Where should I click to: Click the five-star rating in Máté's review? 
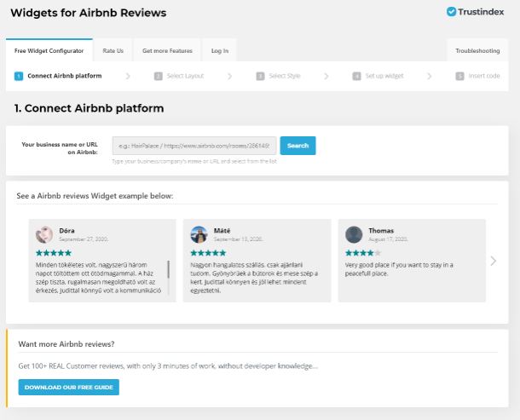tap(208, 253)
